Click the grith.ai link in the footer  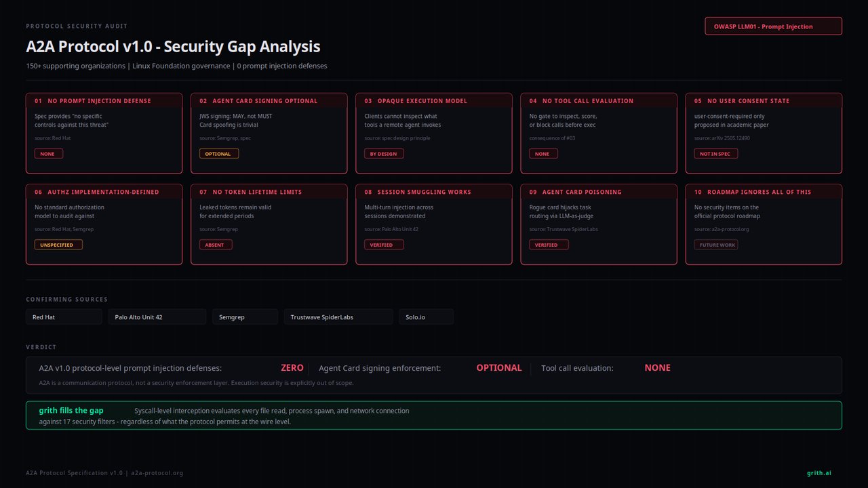(x=818, y=472)
